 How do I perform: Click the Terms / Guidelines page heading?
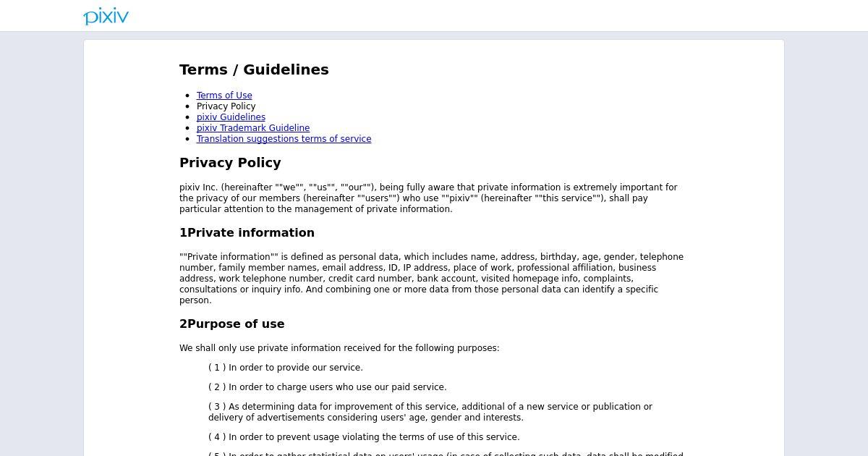click(x=254, y=69)
